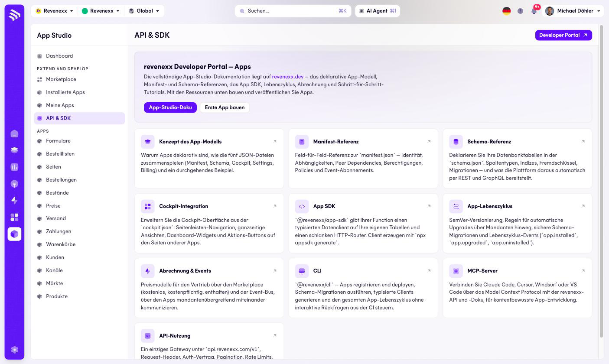Open external arrow on the Abrechnung & Events card
Screen dimensions: 609x364
point(275,270)
